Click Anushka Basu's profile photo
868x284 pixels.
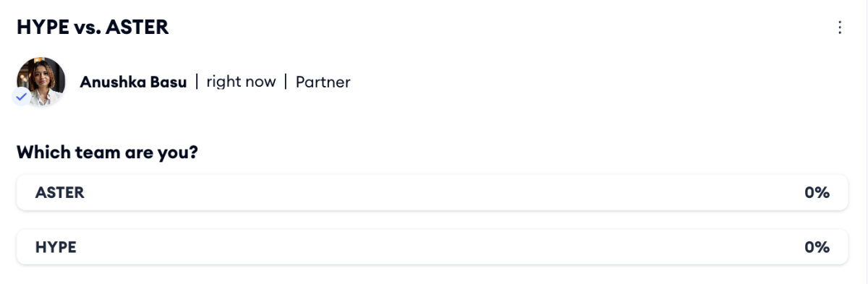(41, 82)
